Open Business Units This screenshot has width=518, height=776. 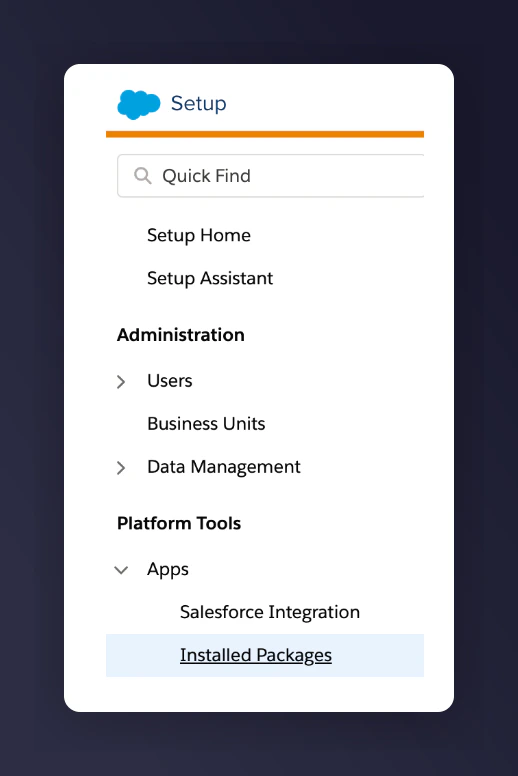point(206,424)
